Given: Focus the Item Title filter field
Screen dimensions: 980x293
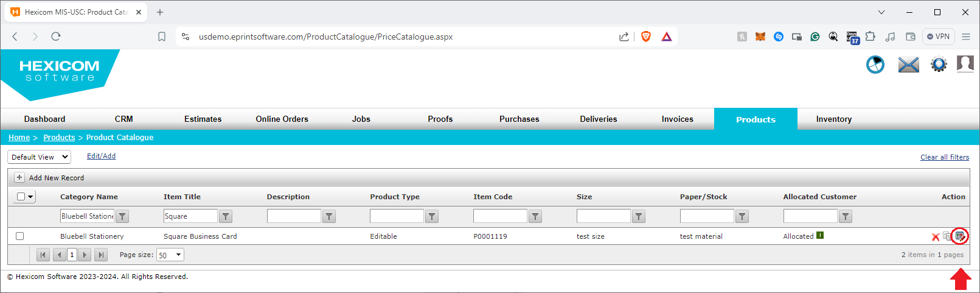Looking at the screenshot, I should (190, 216).
